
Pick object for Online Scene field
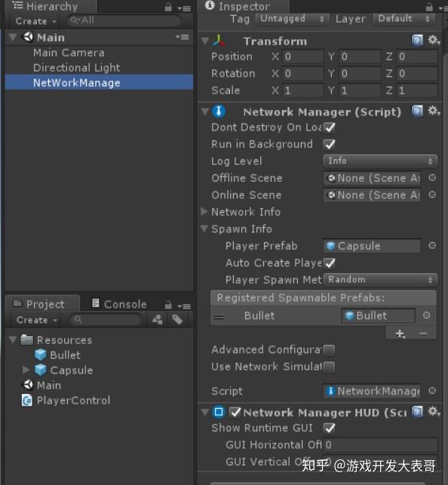pos(432,195)
